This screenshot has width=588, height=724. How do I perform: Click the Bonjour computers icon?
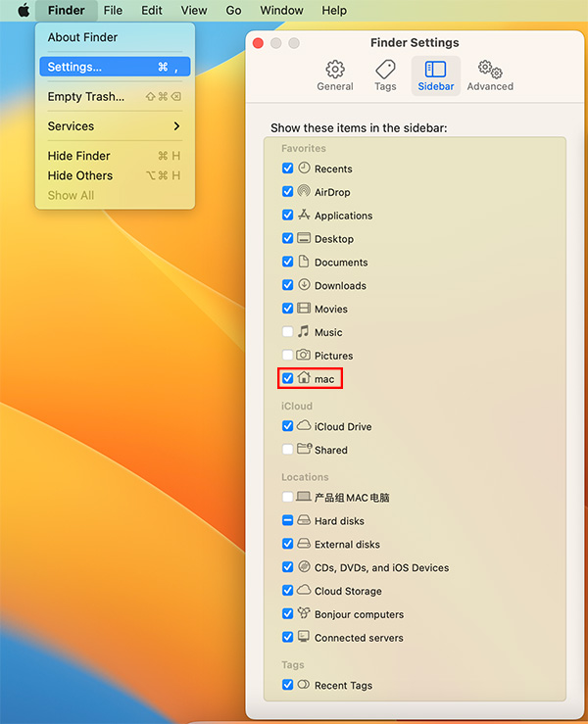point(304,613)
